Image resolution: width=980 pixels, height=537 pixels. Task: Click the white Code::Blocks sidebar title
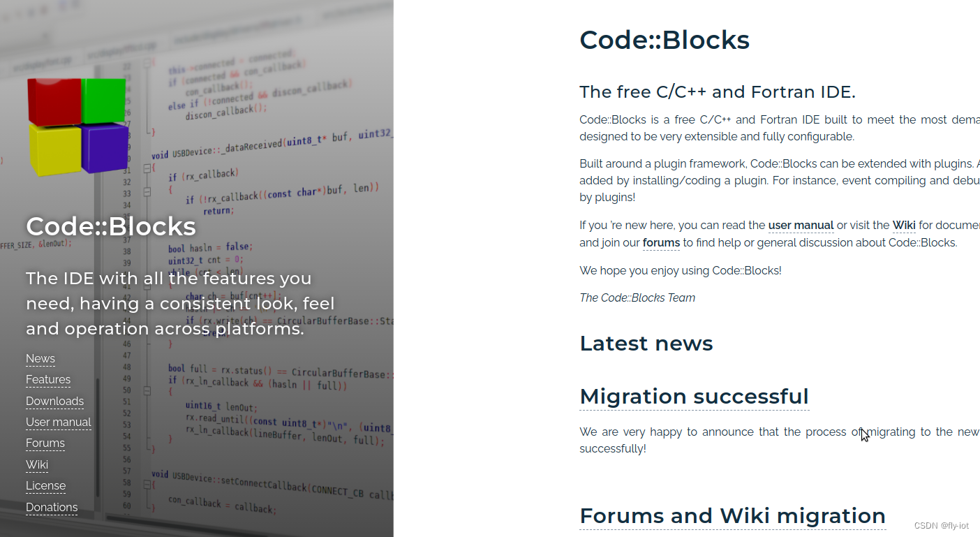pos(111,226)
